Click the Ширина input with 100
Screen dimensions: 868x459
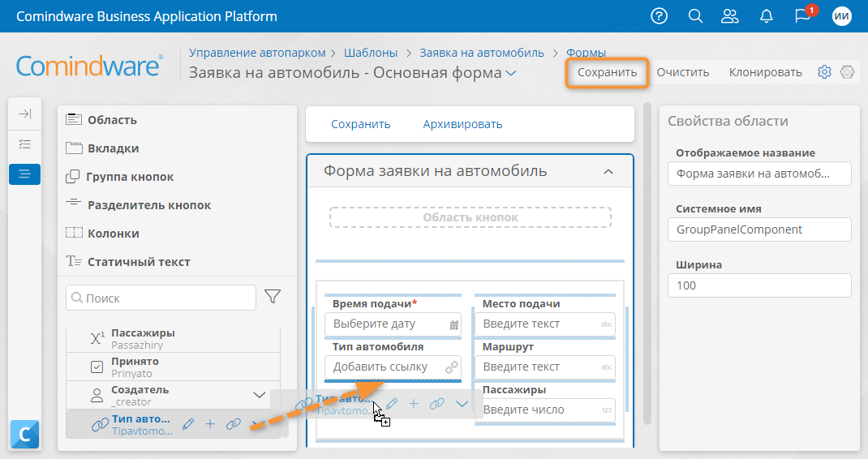tap(759, 285)
